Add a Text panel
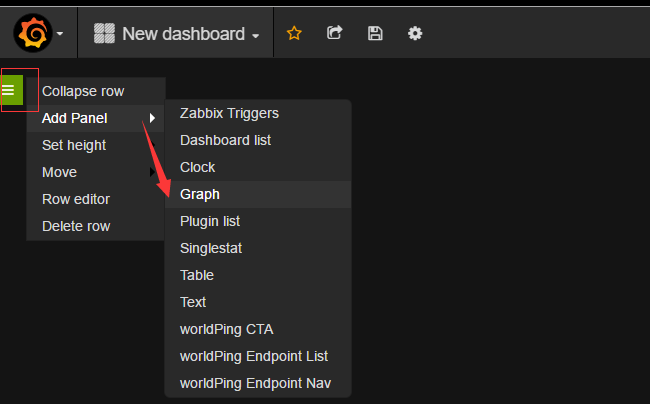The image size is (650, 404). tap(258, 302)
